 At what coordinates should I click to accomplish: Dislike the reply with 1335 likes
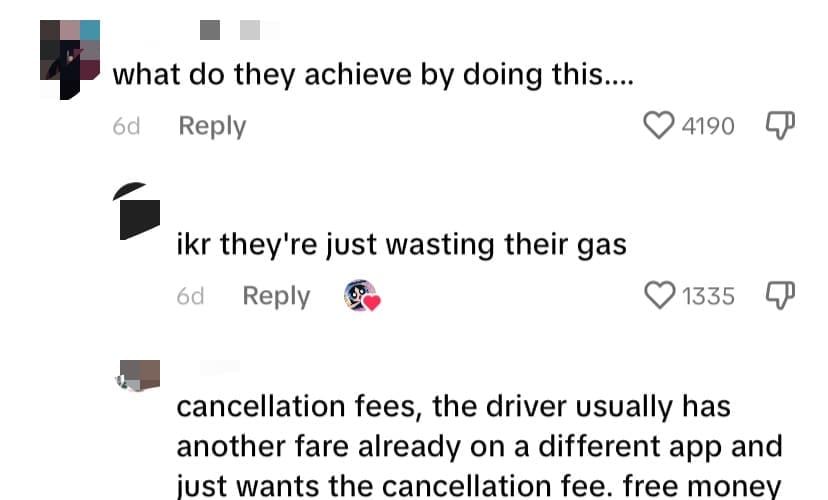780,295
